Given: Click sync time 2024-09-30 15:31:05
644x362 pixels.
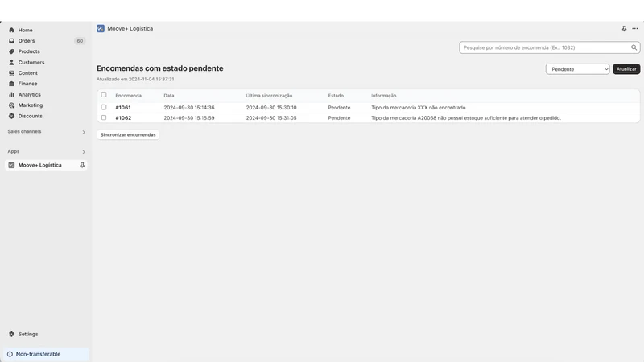Looking at the screenshot, I should 271,117.
